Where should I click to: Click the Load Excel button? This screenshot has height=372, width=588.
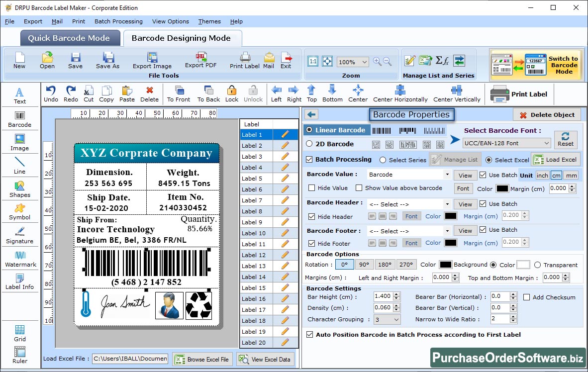click(x=556, y=160)
